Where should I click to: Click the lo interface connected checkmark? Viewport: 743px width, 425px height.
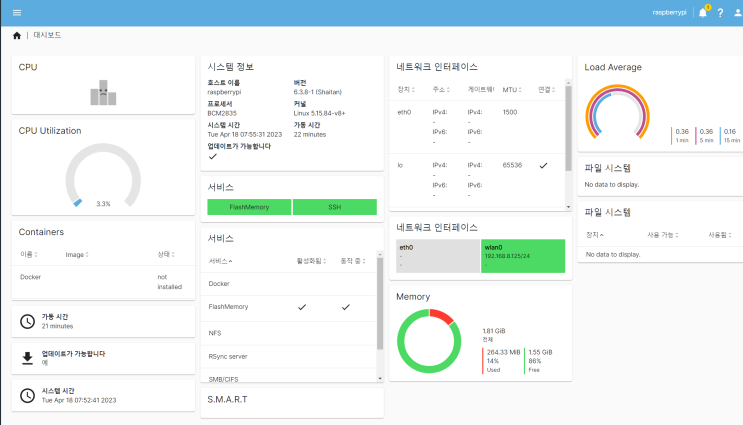tap(544, 165)
